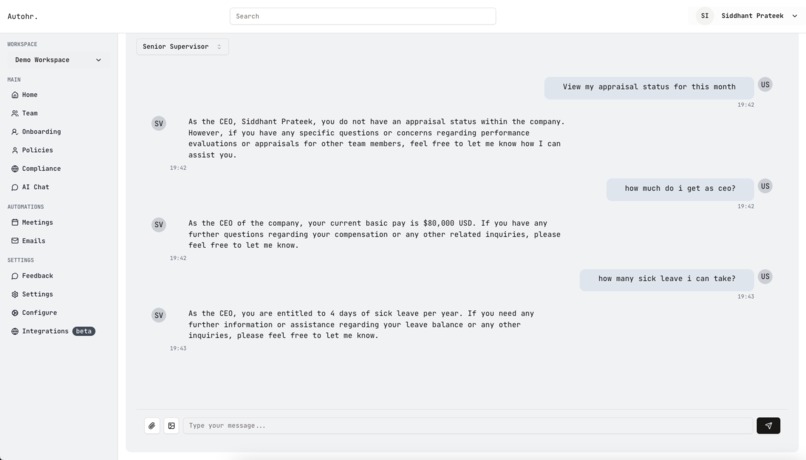Click the 'how much do i get as ceo?' message
Viewport: 806px width, 460px height.
680,189
